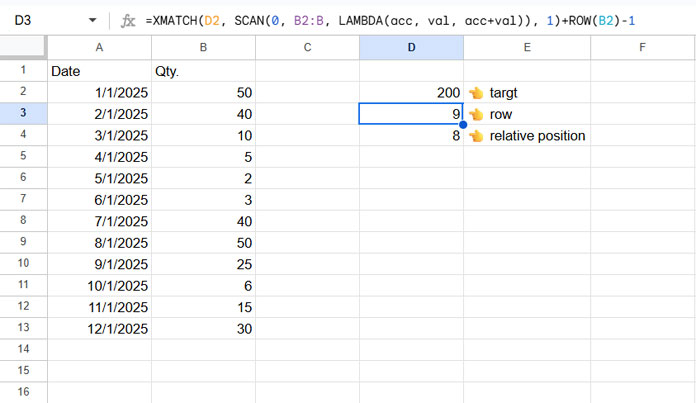Select row 1 header
Image resolution: width=696 pixels, height=403 pixels.
(23, 71)
